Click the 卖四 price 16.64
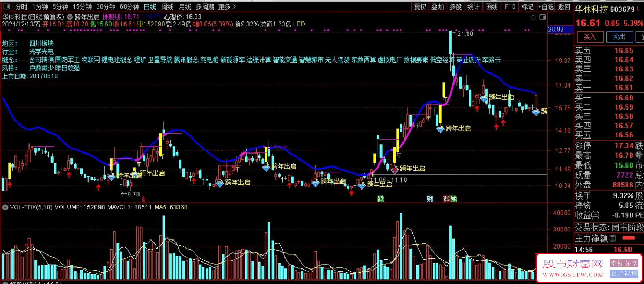The width and height of the screenshot is (644, 284). [624, 60]
